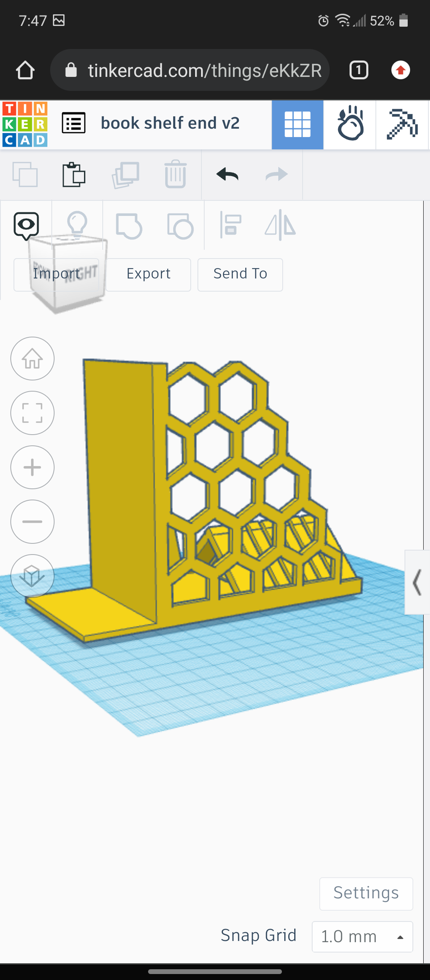Click the Import button
This screenshot has height=980, width=430.
coord(56,274)
